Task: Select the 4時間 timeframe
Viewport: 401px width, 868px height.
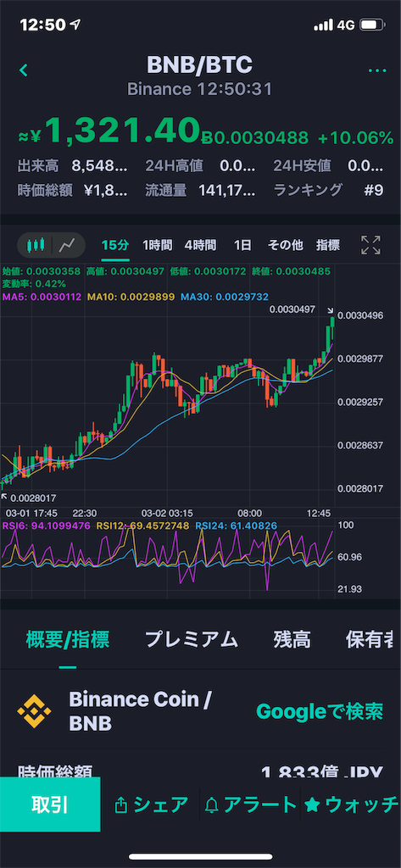Action: [200, 245]
